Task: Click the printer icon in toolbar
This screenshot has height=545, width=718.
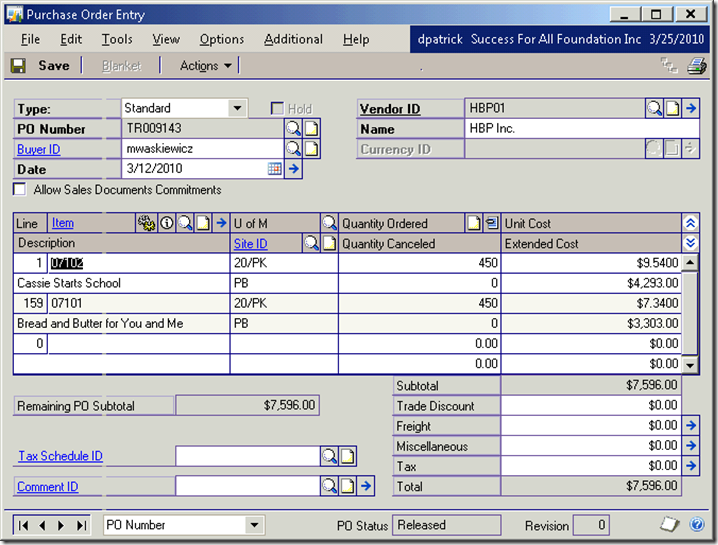Action: pos(696,66)
